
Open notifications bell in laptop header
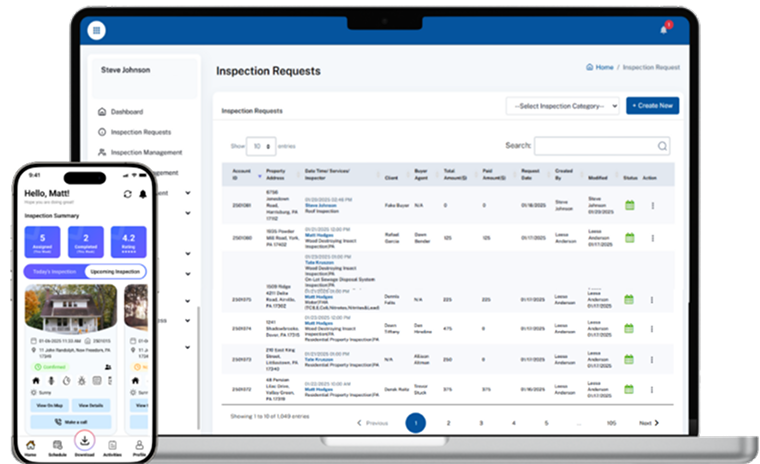tap(664, 30)
